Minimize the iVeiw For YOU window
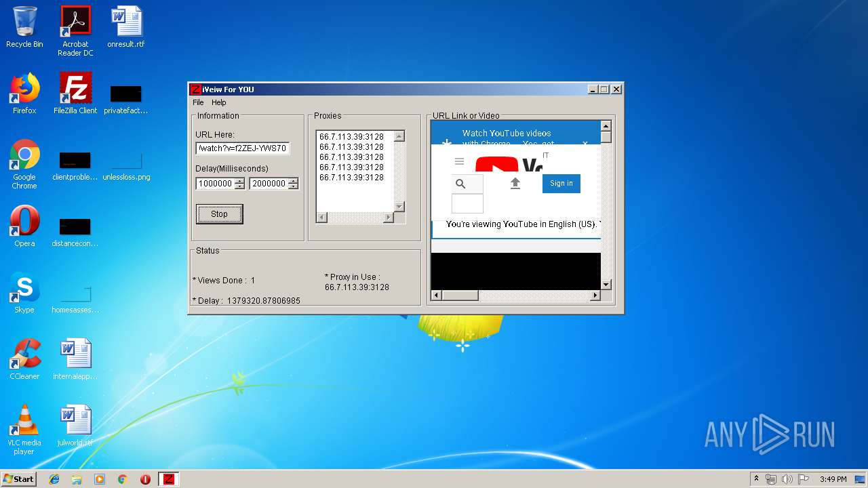The height and width of the screenshot is (488, 868). click(592, 89)
